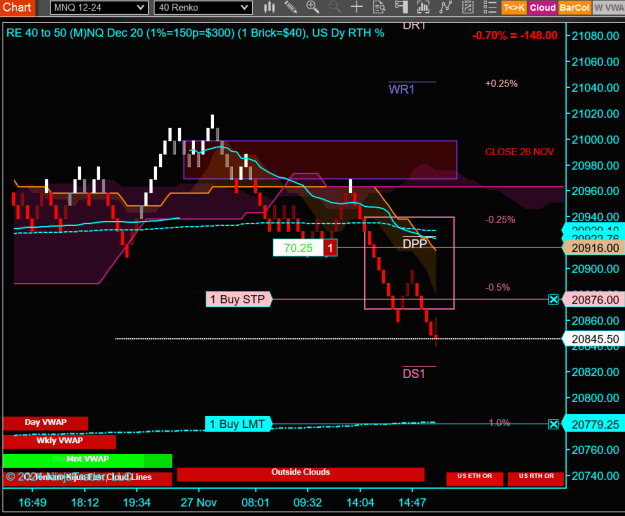This screenshot has width=625, height=516.
Task: Toggle the Cloud indicator button
Action: 542,8
